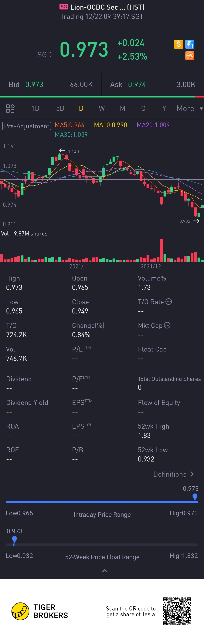Tap the T/O Rate info icon
This screenshot has width=204, height=644.
[x=169, y=302]
